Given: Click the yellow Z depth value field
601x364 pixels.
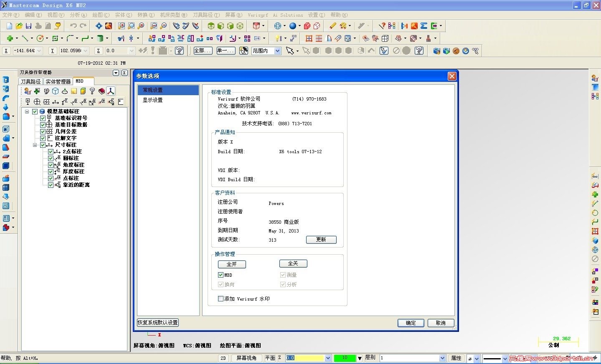Looking at the screenshot, I should 305,358.
